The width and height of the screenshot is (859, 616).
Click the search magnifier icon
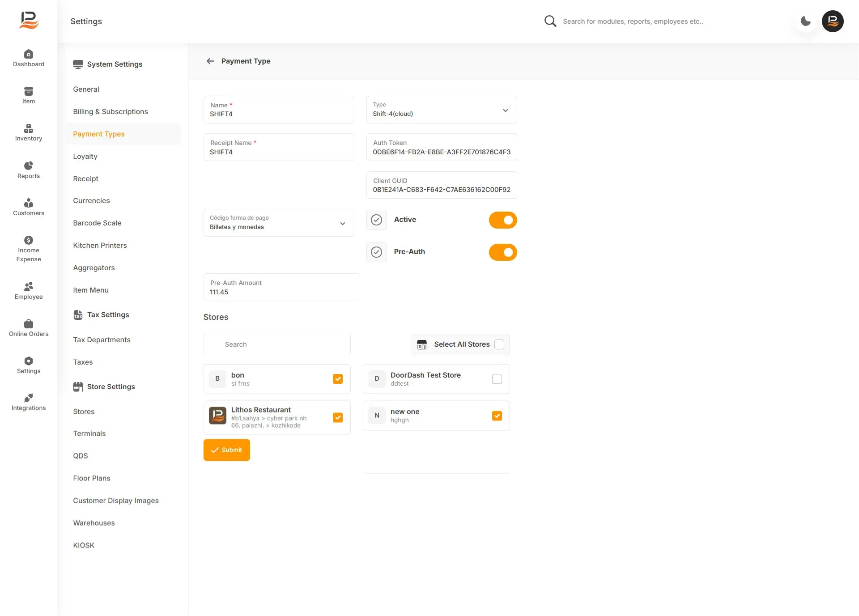click(550, 21)
